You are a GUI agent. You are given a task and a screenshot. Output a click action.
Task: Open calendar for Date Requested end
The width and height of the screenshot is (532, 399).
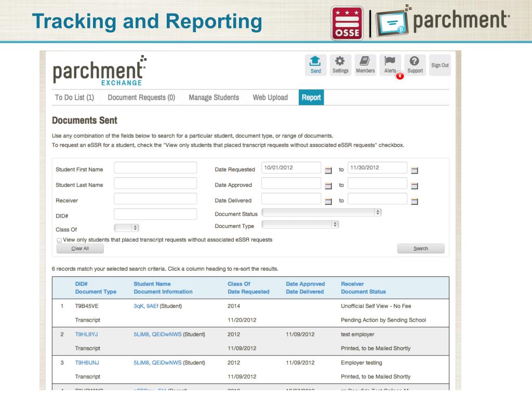click(414, 170)
